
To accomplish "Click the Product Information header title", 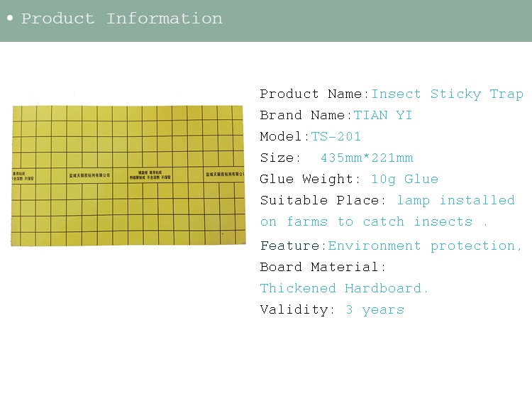I will (121, 19).
